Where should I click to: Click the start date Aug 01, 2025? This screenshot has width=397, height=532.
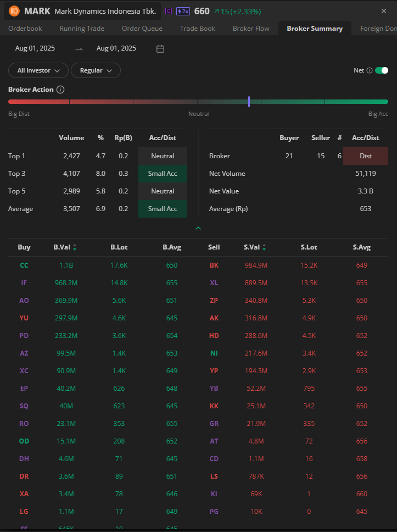[35, 48]
